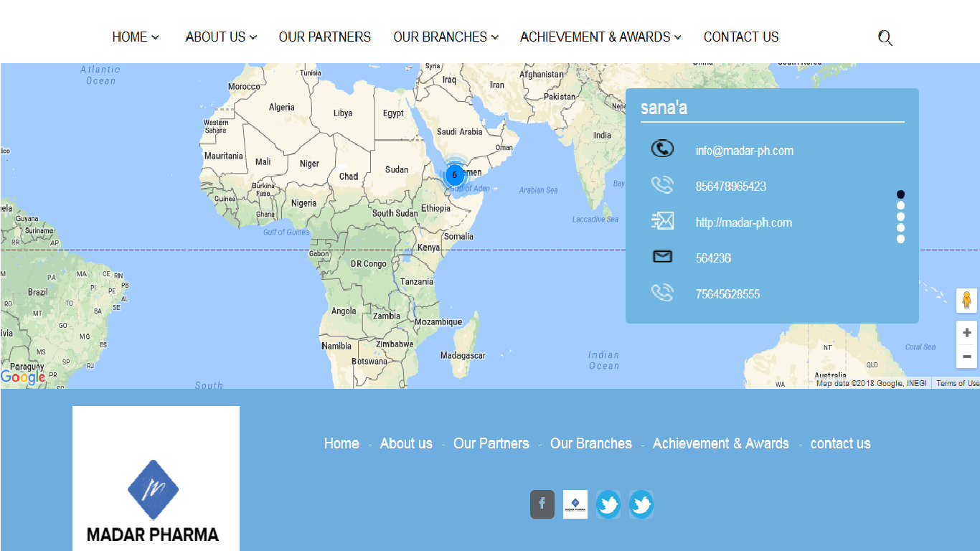Image resolution: width=980 pixels, height=551 pixels.
Task: Click the phone number 856478965423
Action: 731,187
